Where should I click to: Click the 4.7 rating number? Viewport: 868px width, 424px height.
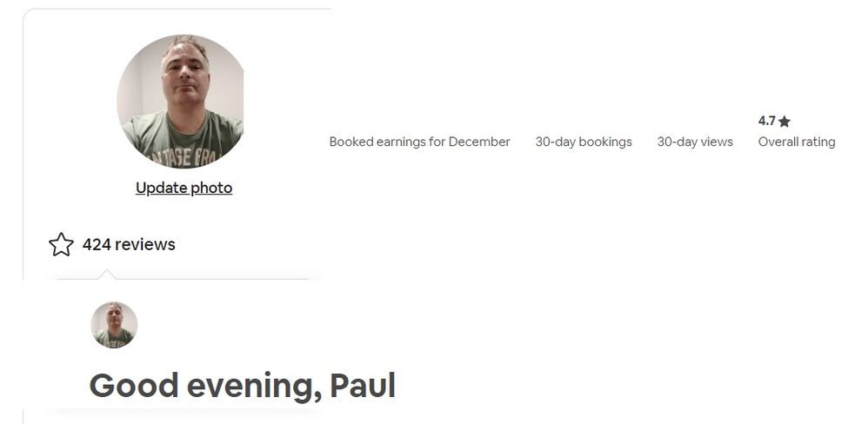(x=766, y=122)
